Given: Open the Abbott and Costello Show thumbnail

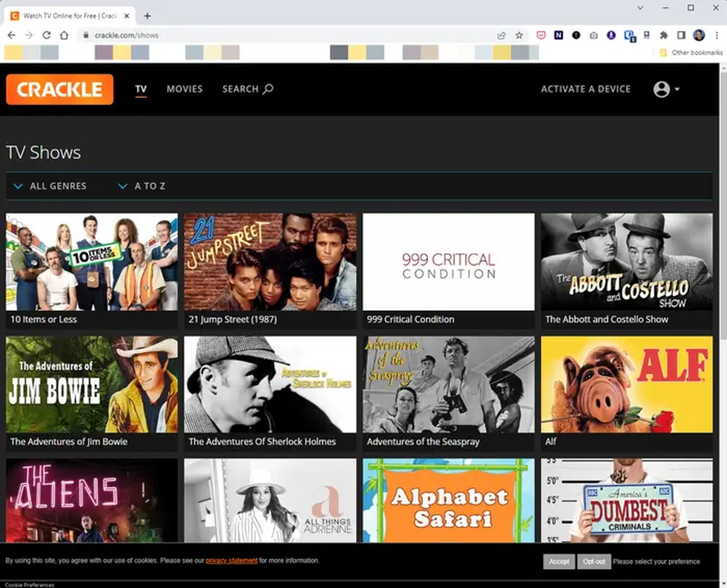Looking at the screenshot, I should [x=627, y=262].
